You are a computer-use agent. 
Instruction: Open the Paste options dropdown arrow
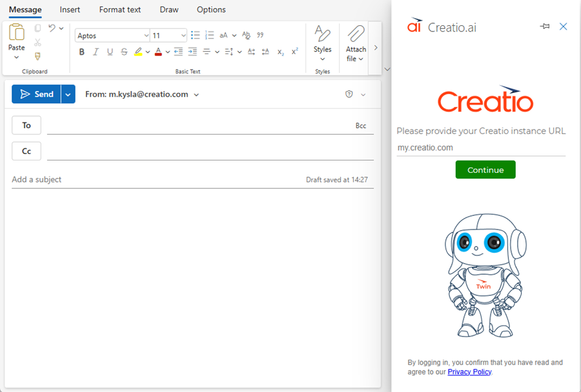coord(16,57)
